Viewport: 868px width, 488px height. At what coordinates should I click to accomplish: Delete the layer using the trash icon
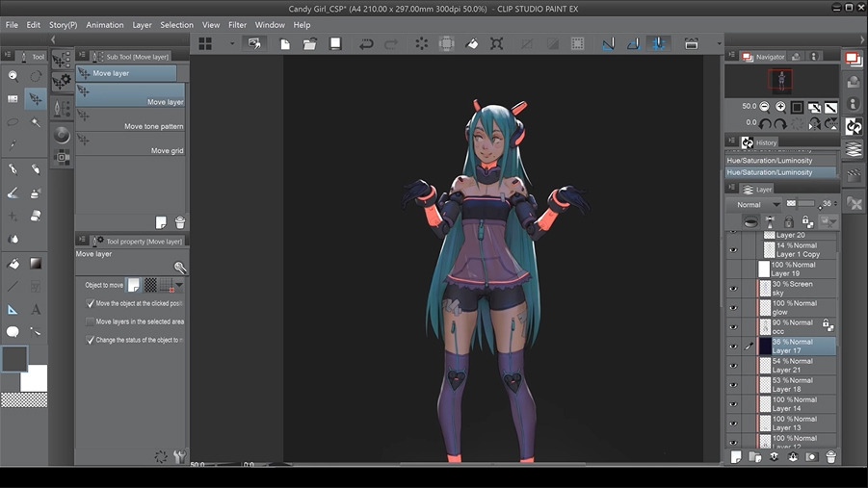pos(830,457)
